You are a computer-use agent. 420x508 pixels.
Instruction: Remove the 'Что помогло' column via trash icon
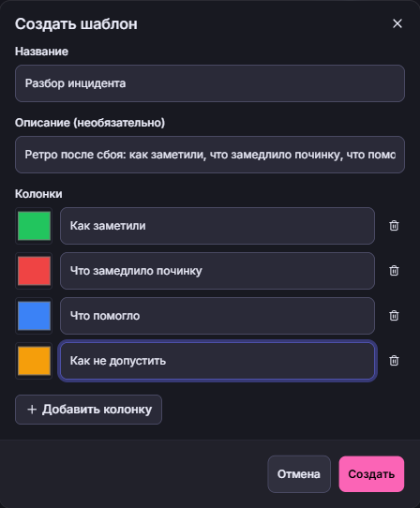tap(394, 316)
